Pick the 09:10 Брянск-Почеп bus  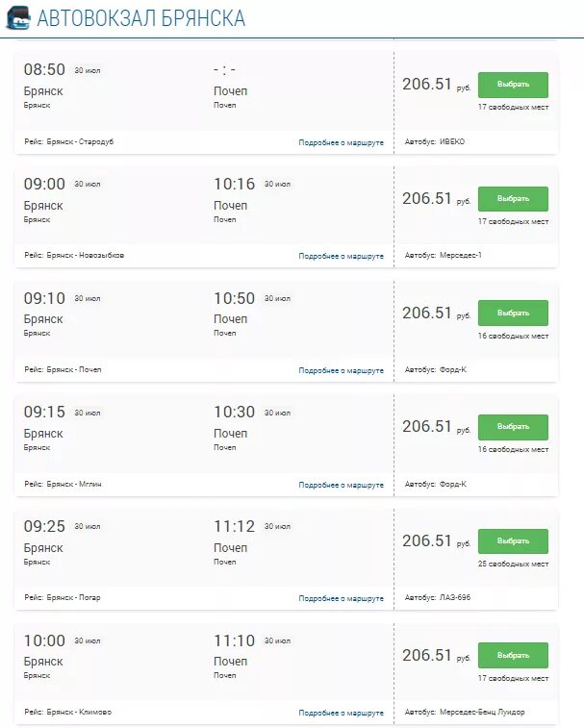point(513,313)
